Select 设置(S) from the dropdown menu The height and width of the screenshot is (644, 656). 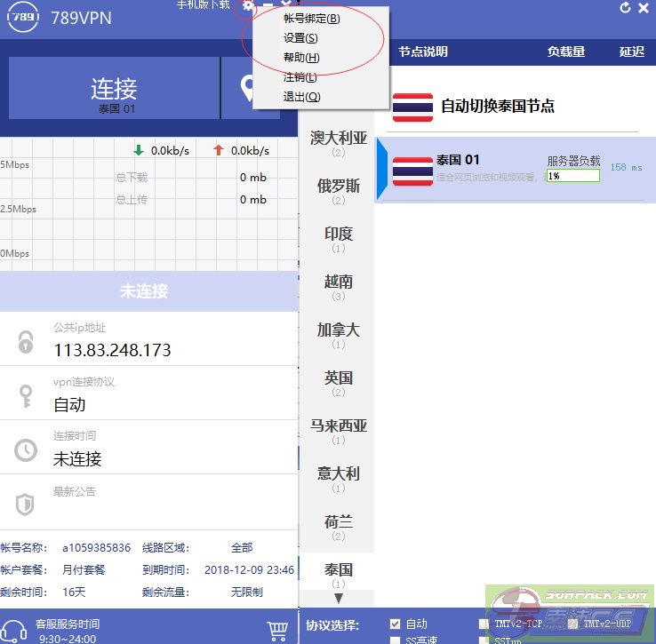tap(300, 38)
